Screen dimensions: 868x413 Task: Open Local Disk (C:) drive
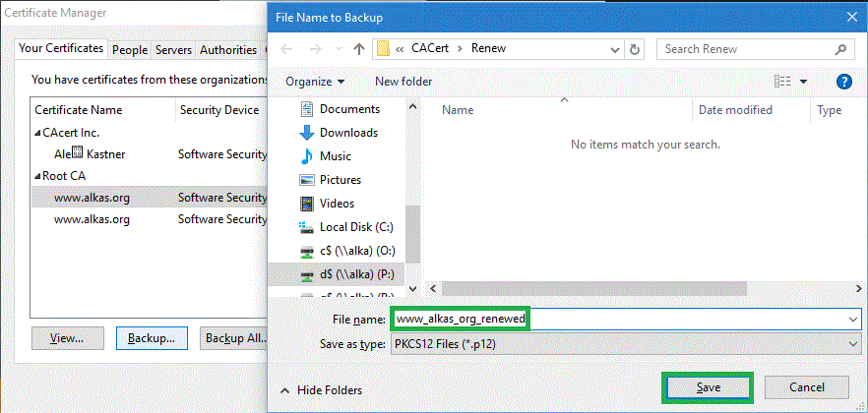coord(355,227)
